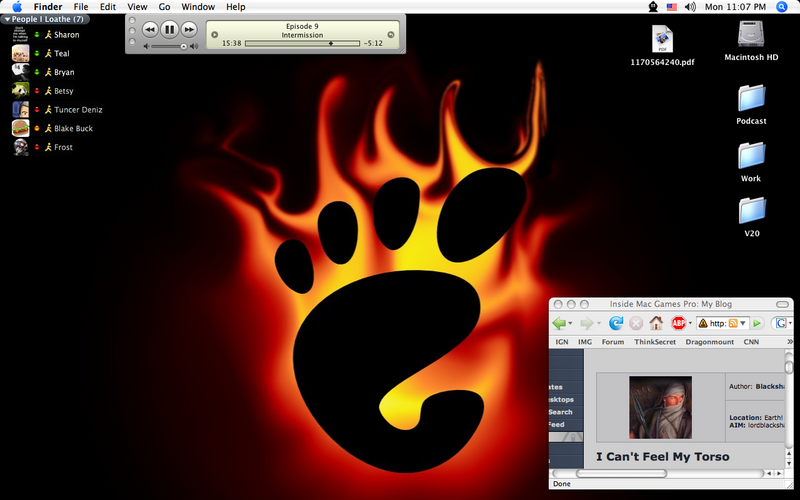Click the Adblock Plus ABP icon

[678, 323]
